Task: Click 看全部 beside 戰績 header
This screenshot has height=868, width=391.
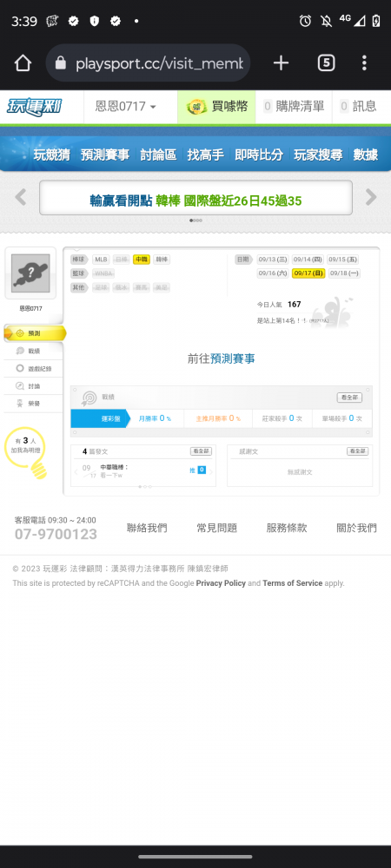Action: coord(349,398)
